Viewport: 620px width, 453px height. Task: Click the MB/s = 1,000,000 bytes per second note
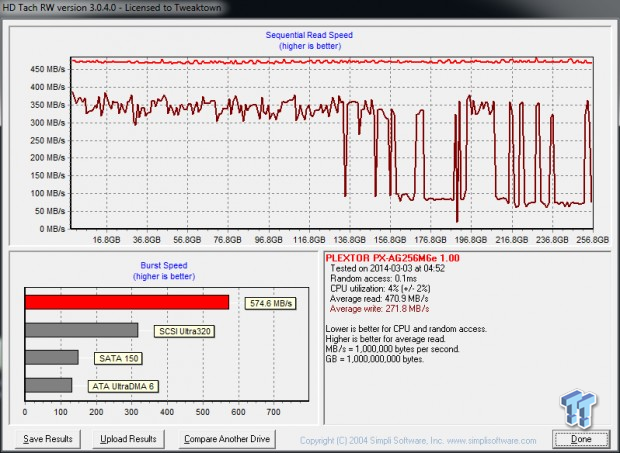[x=393, y=349]
